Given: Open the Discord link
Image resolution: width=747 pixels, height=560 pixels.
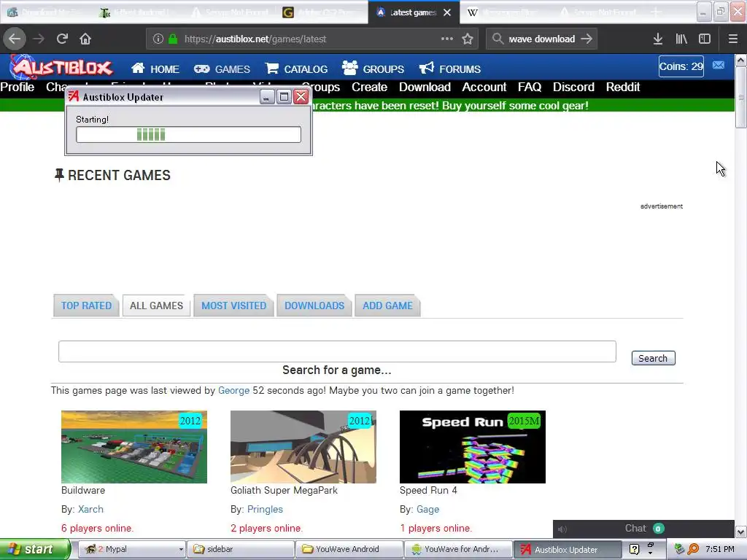Looking at the screenshot, I should 573,87.
